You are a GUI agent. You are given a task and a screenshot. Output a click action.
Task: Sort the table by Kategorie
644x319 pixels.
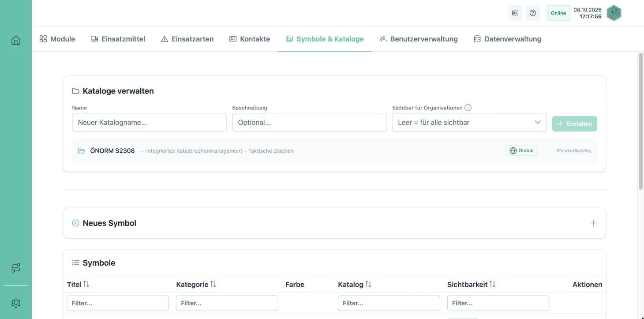(x=213, y=284)
